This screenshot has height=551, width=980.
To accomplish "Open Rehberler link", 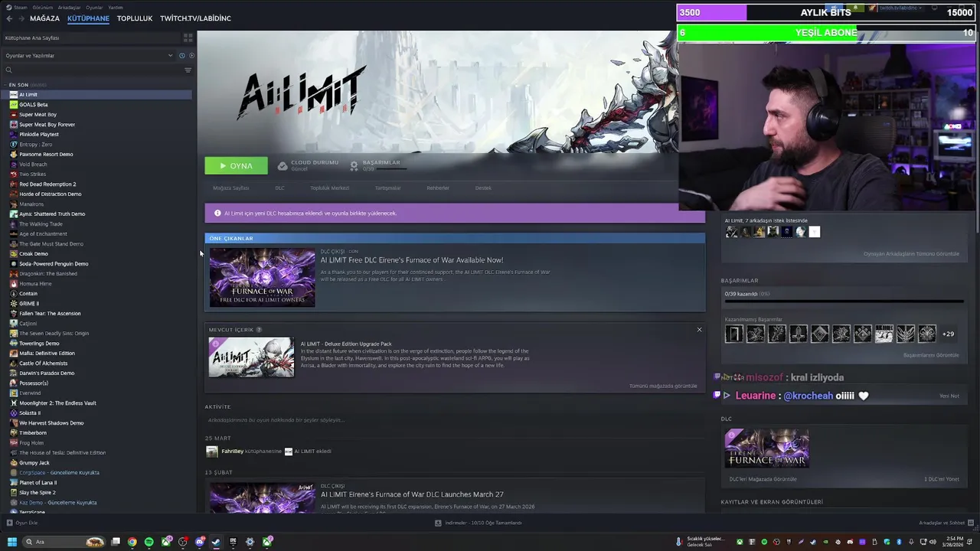I will click(438, 187).
